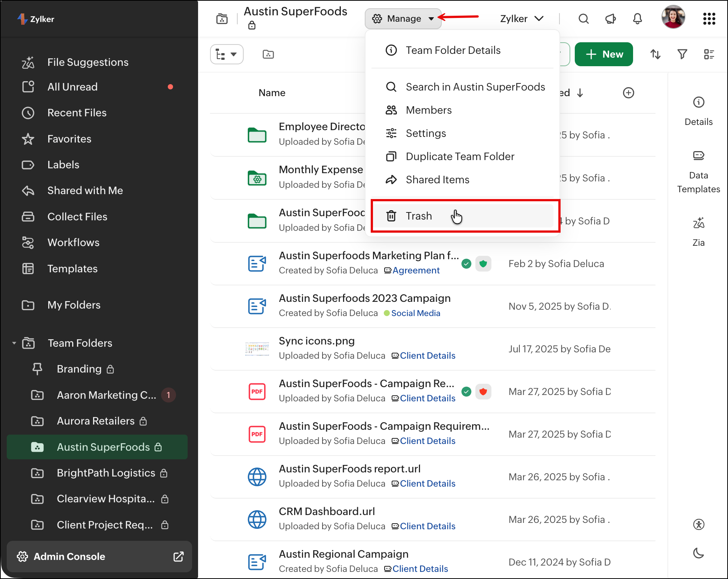Screen dimensions: 728x579
Task: Click the green New button
Action: 604,55
